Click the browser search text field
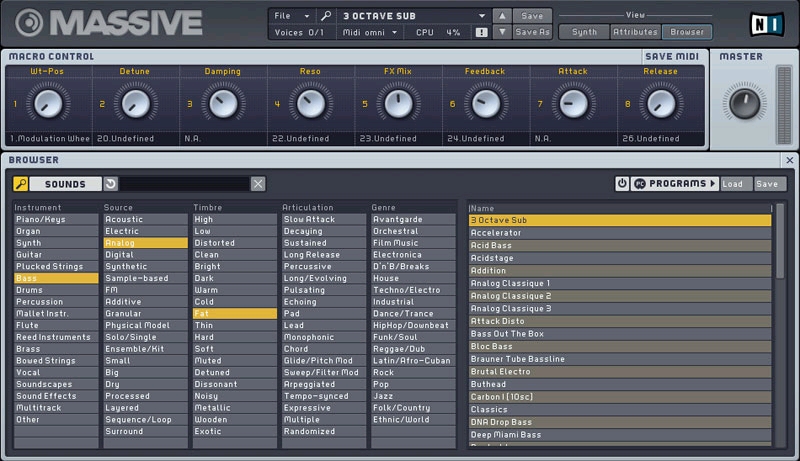 click(x=184, y=184)
